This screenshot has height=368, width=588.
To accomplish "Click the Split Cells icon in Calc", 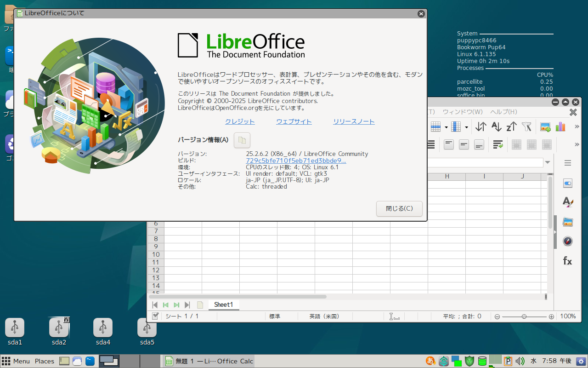I will 547,144.
